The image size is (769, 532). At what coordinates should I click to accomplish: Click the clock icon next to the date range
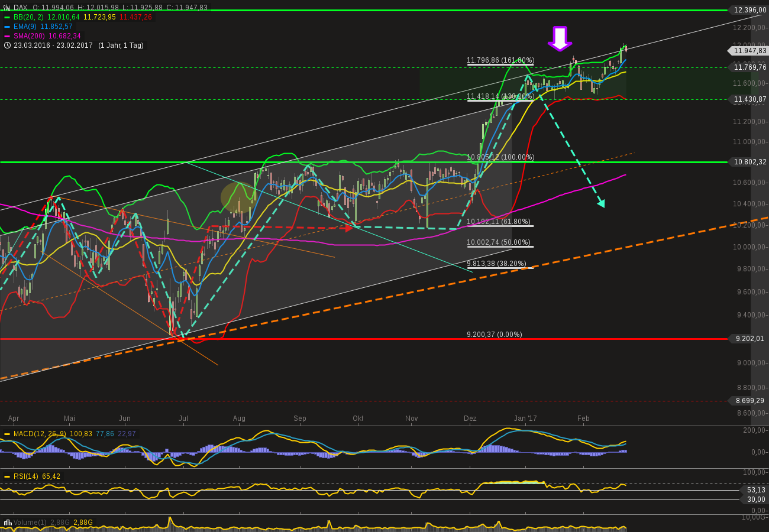tap(7, 45)
